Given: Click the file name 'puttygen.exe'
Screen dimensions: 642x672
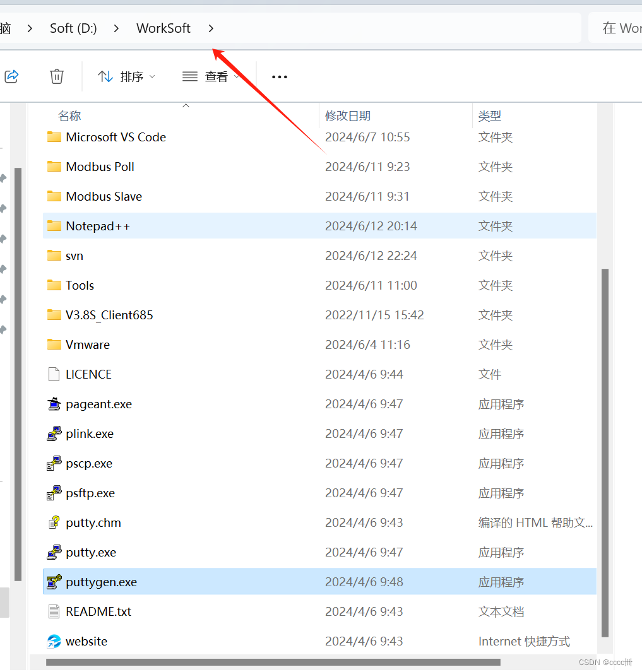Looking at the screenshot, I should 101,582.
